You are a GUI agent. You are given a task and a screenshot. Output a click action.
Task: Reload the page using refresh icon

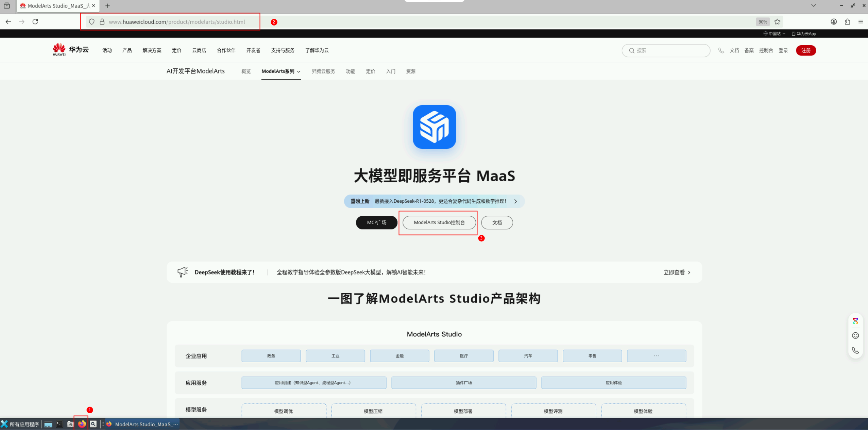click(35, 22)
